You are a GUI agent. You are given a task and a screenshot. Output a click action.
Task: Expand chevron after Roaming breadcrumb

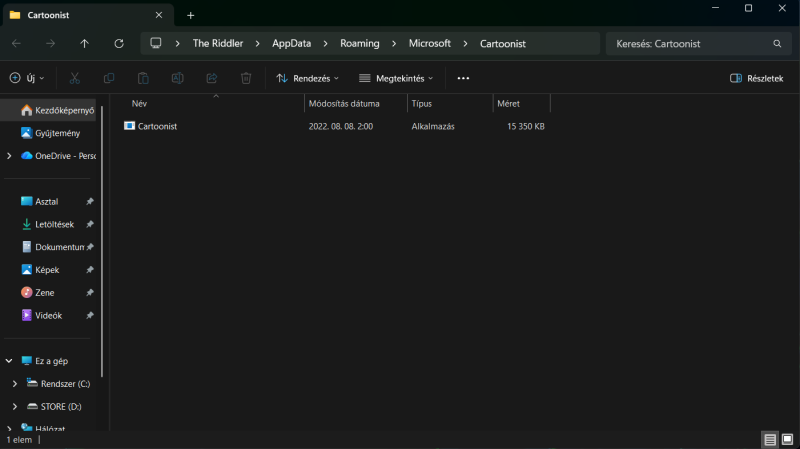(x=394, y=44)
